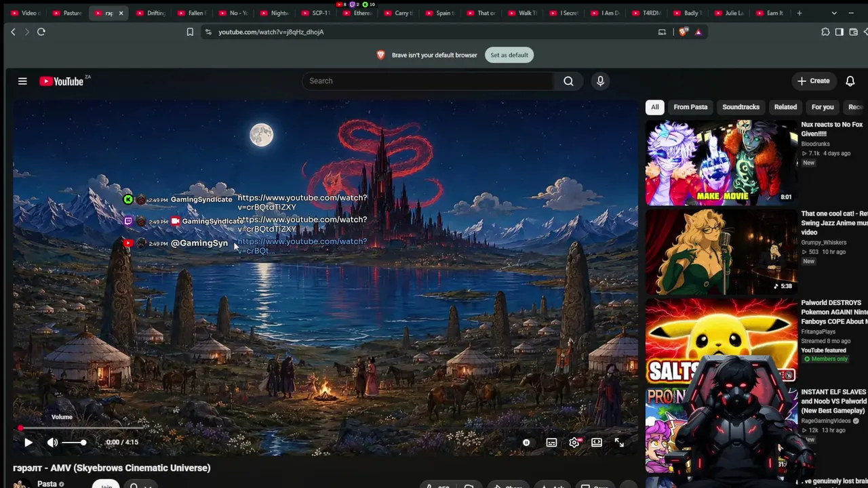
Task: Switch to the "Julie La" browser tab
Action: pyautogui.click(x=730, y=13)
